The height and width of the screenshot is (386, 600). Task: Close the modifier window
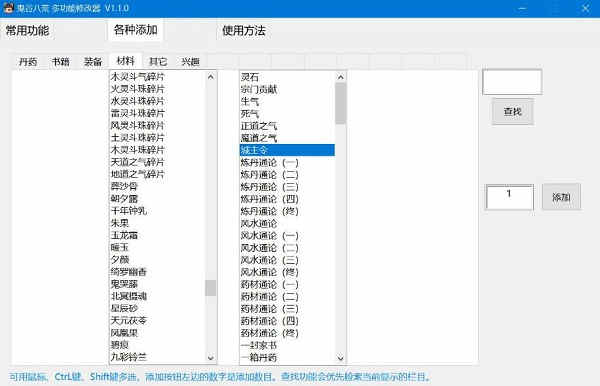[585, 8]
